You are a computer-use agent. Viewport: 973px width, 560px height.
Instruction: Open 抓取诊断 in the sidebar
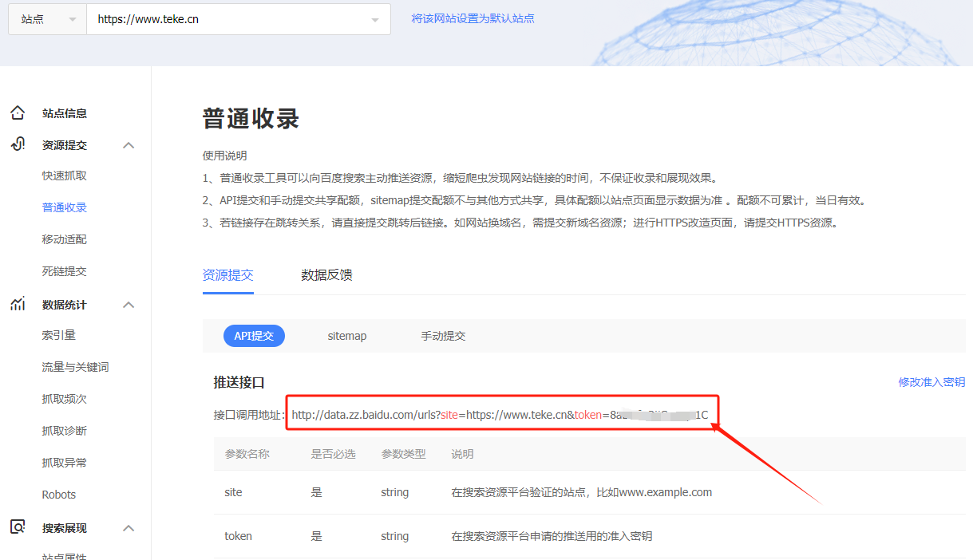(x=65, y=431)
